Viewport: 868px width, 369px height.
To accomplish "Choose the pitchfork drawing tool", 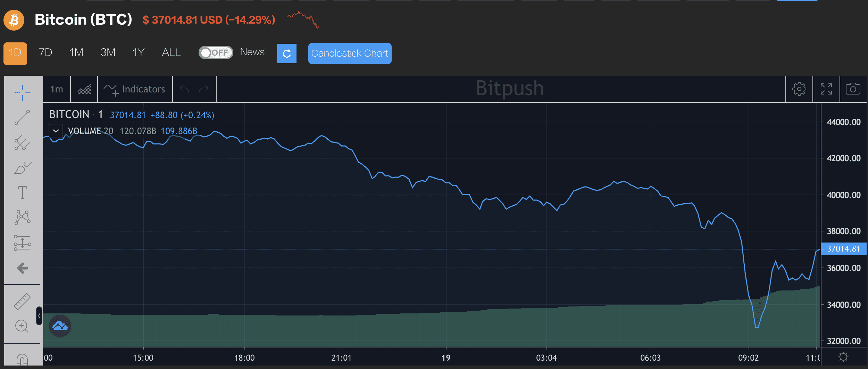I will pos(23,142).
